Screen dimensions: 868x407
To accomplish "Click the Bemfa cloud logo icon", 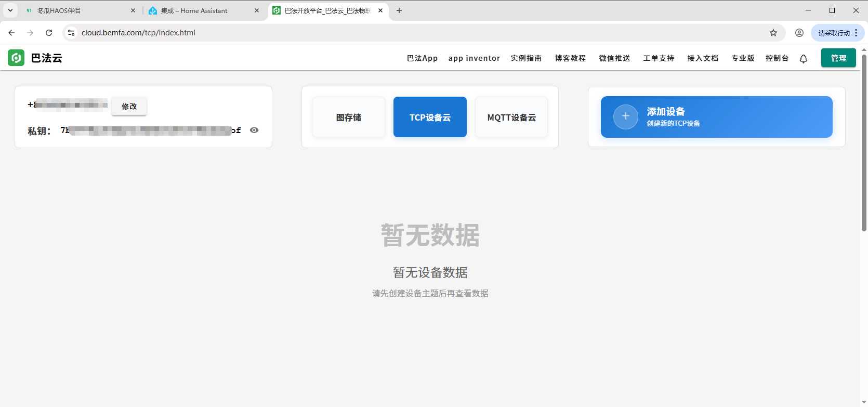I will click(16, 58).
